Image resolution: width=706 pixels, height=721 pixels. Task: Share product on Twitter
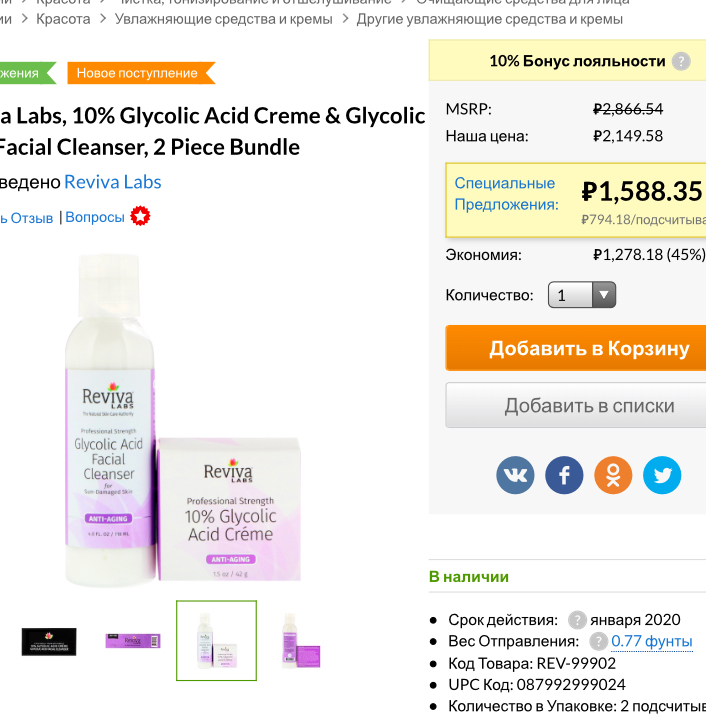pos(662,475)
